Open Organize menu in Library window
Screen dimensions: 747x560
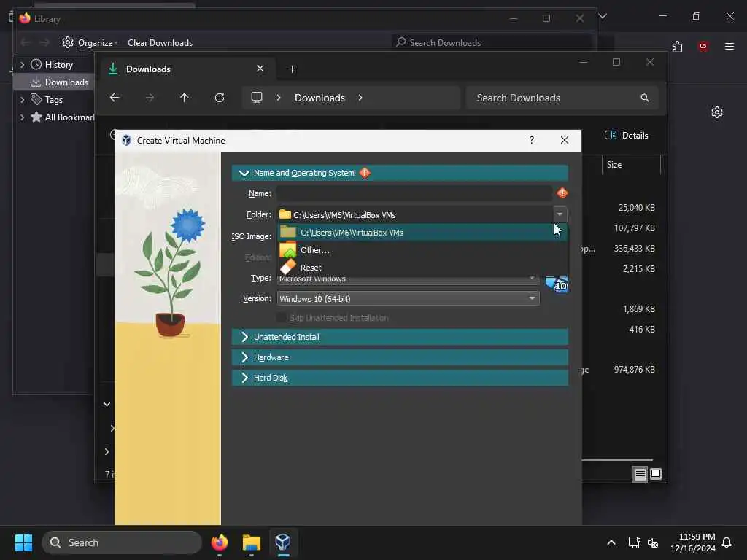[90, 43]
